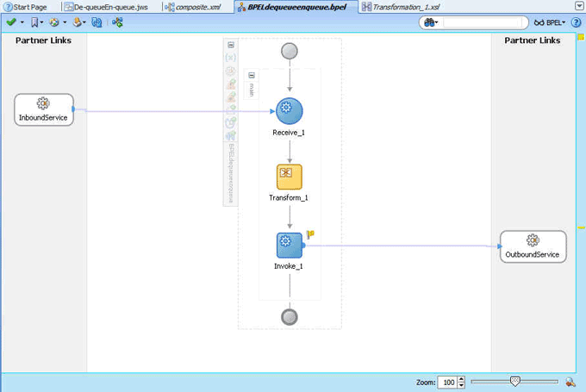Select the Invoke_1 activity icon
This screenshot has width=586, height=392.
pyautogui.click(x=290, y=246)
